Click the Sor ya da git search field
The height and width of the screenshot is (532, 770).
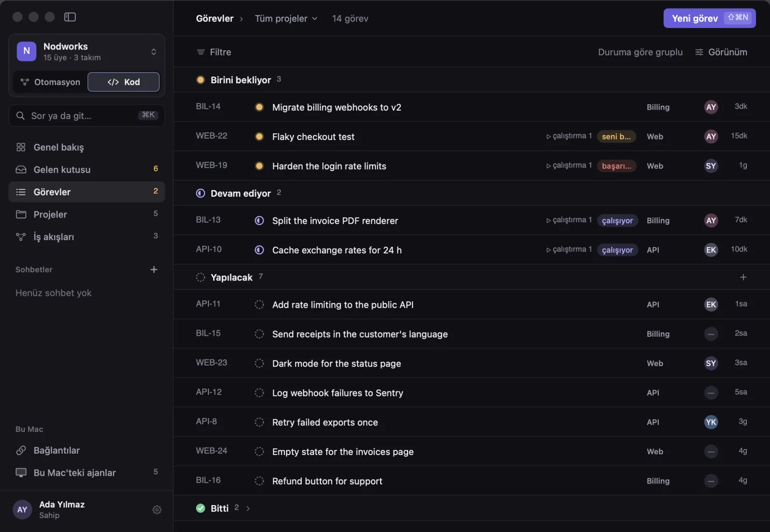tap(87, 115)
